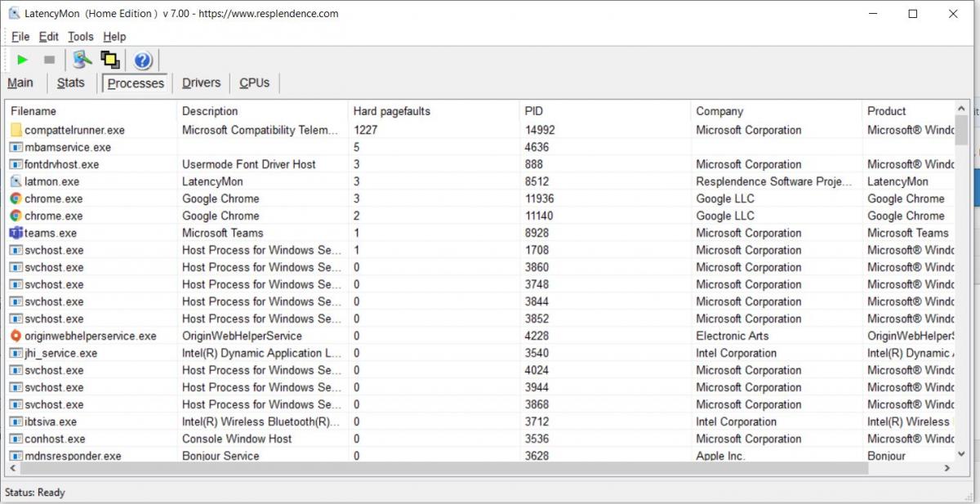Click the vertical scrollbar thumb
The width and height of the screenshot is (980, 504).
click(x=961, y=130)
